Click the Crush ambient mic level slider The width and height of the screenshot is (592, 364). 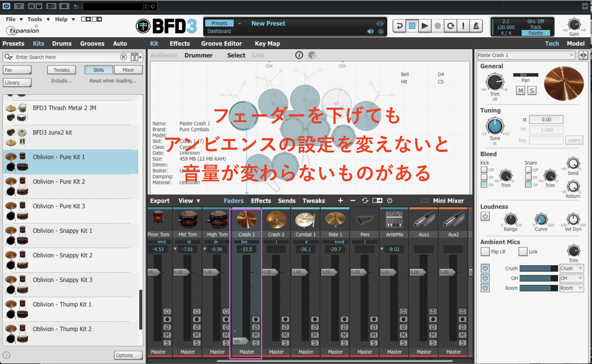tap(538, 268)
